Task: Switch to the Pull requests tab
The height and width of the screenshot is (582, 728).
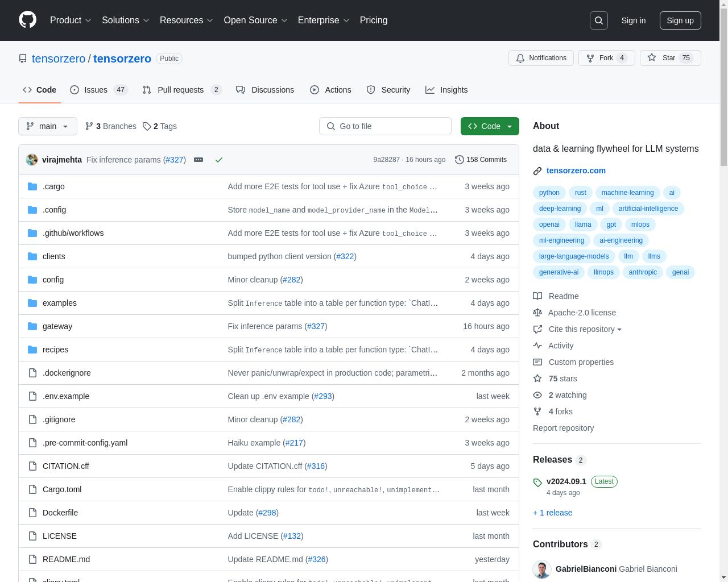Action: pos(182,90)
